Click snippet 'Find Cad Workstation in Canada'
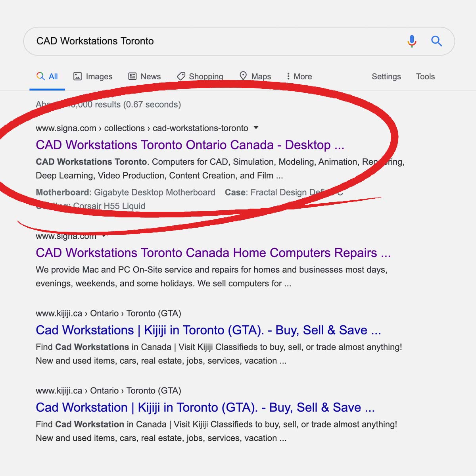 pos(101,424)
